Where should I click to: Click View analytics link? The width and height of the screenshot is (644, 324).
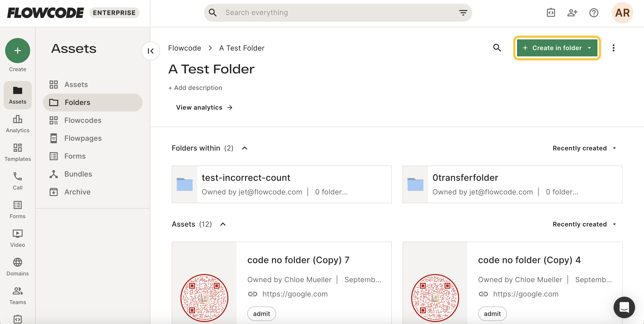(x=204, y=107)
